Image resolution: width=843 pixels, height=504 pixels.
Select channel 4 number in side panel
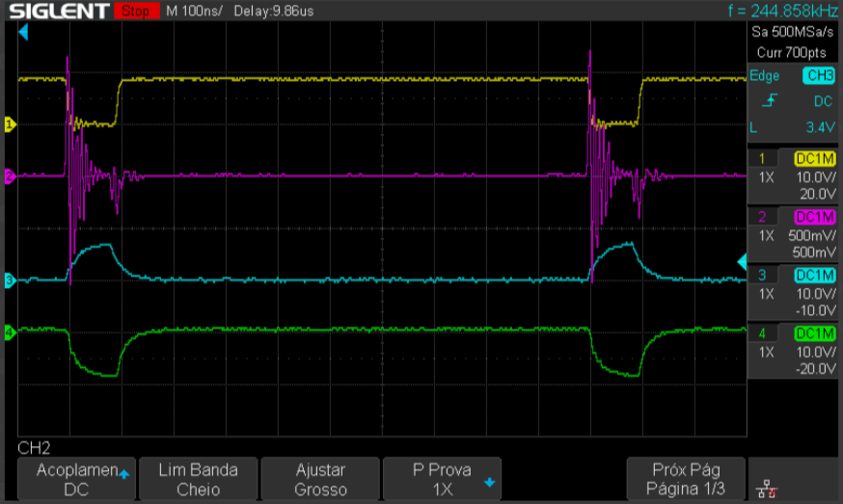pyautogui.click(x=762, y=333)
